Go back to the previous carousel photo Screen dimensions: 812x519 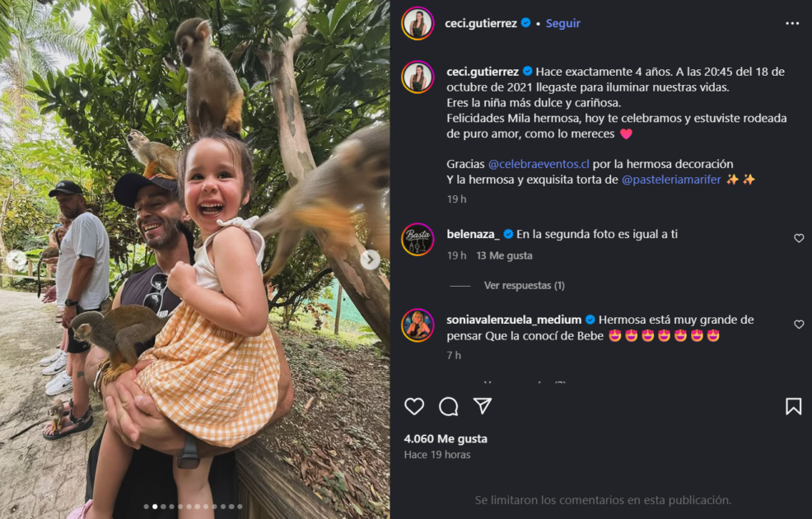(16, 260)
